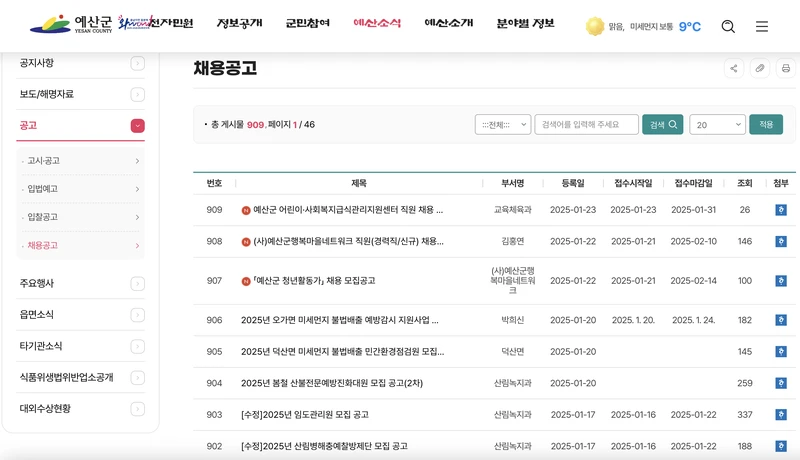Open the hamburger menu icon
Image resolution: width=800 pixels, height=460 pixels.
[x=762, y=27]
